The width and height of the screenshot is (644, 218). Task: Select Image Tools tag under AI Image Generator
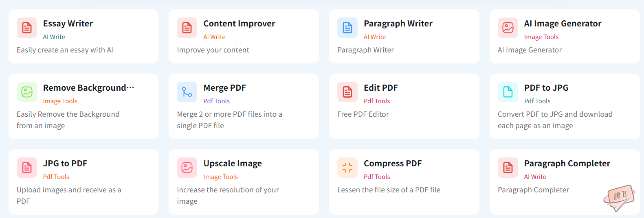(x=541, y=37)
